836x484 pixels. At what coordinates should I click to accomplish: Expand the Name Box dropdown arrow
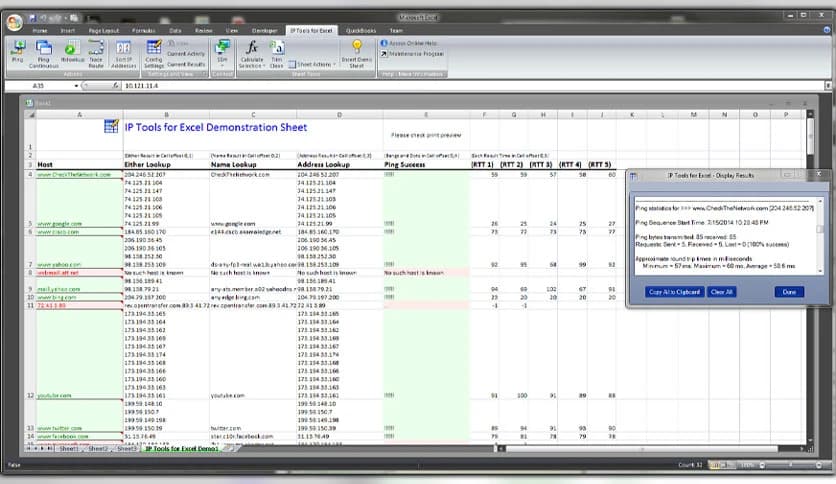pyautogui.click(x=76, y=85)
